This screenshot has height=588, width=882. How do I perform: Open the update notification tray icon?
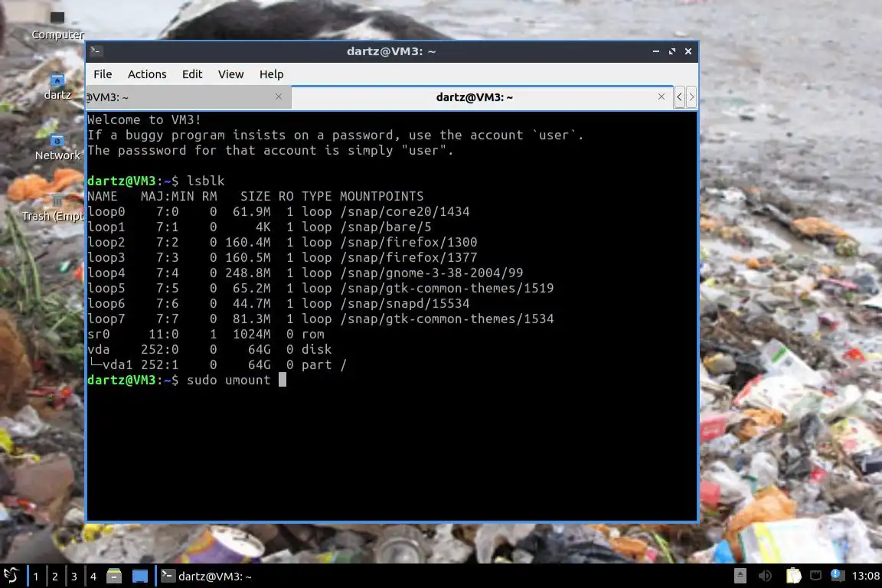(x=837, y=575)
